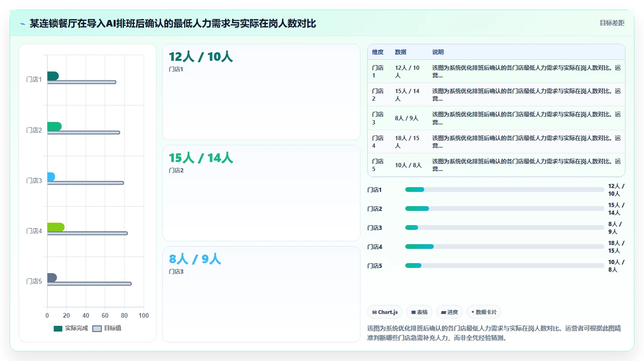The height and width of the screenshot is (361, 644).
Task: Toggle the 目标值 legend item in the chart
Action: coord(107,328)
